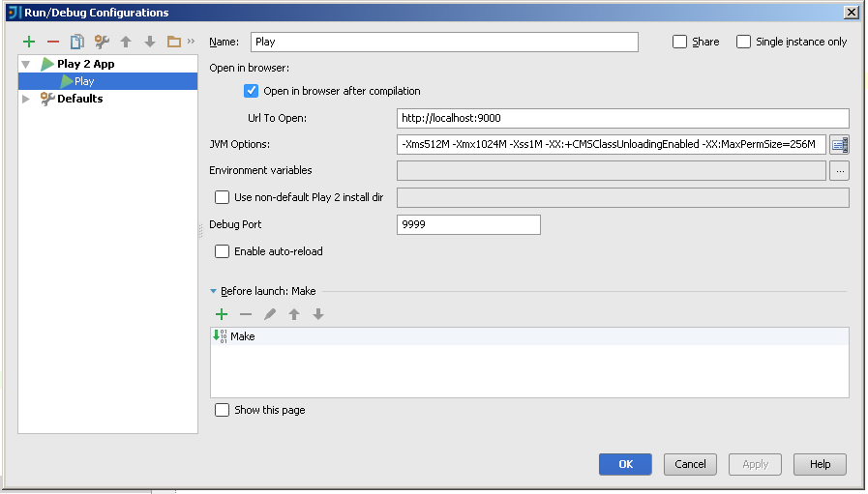This screenshot has height=494, width=868.
Task: Expand the JVM Options editor icon
Action: pos(839,144)
